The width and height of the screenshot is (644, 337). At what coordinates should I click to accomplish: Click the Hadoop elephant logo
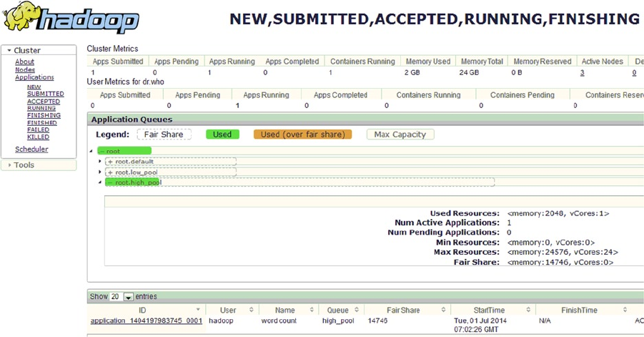(x=71, y=18)
